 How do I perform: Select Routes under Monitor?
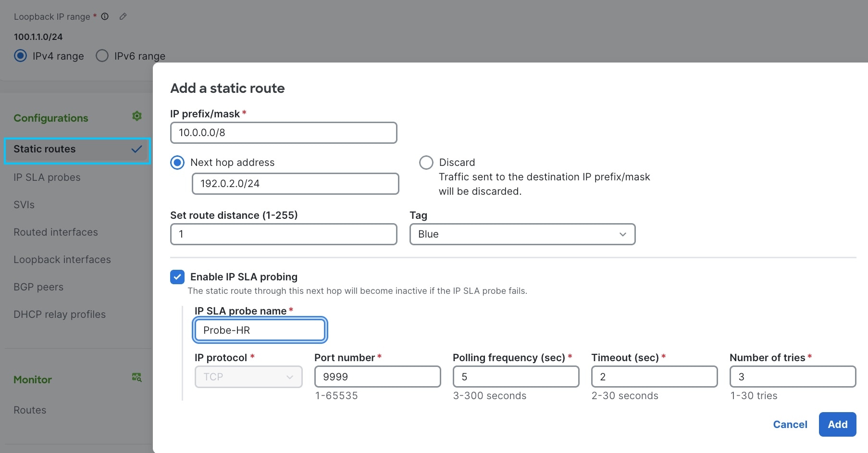[30, 410]
